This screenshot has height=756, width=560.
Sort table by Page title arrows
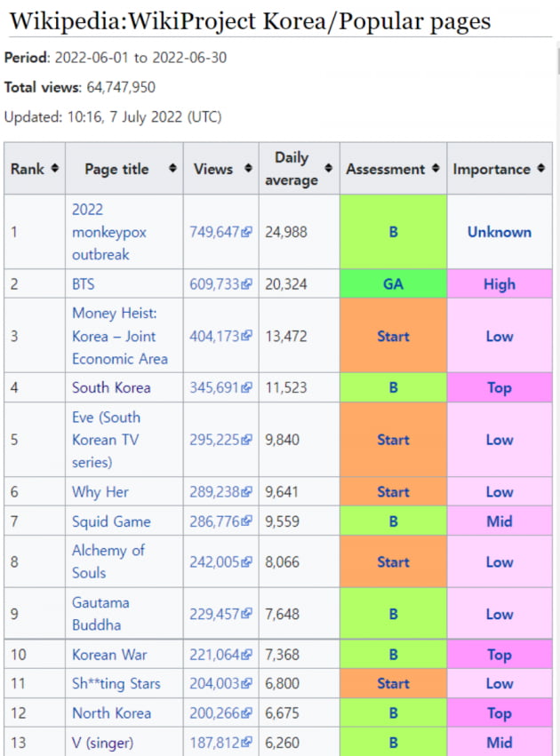(x=172, y=168)
